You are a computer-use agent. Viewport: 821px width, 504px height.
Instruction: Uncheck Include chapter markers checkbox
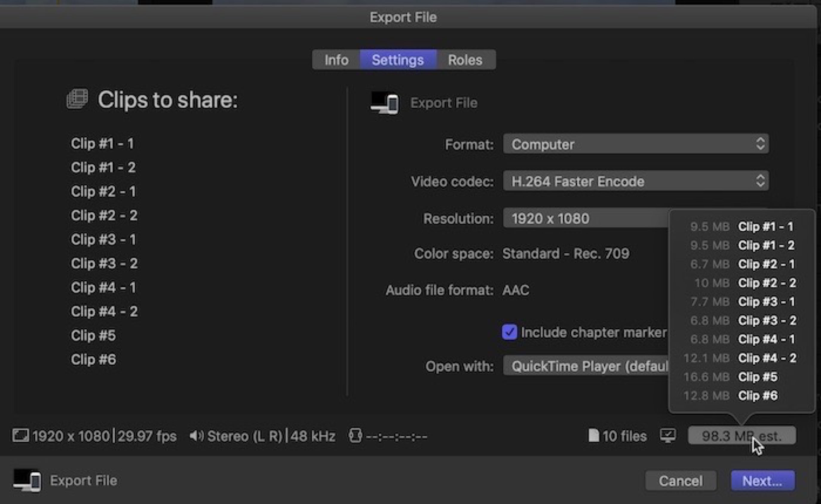pos(509,332)
